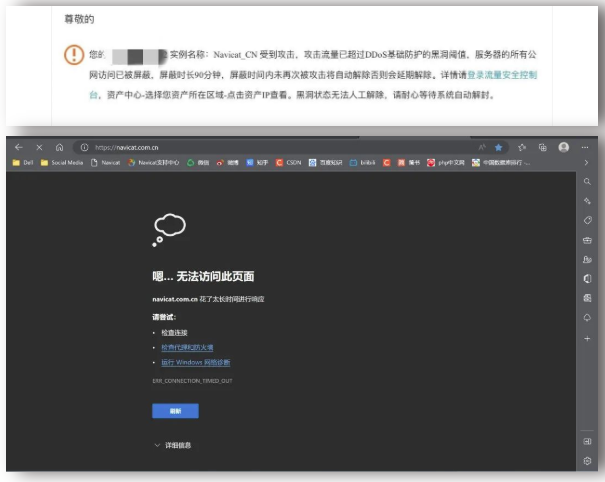Screen dimensions: 605x482
Task: Open the 百度知识 bookmark
Action: click(x=325, y=163)
